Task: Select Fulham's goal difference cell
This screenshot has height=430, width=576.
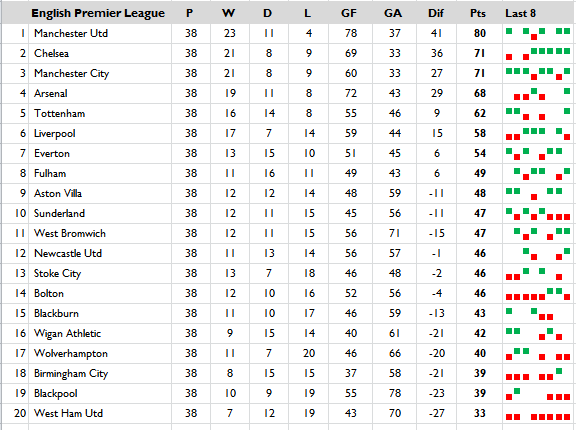Action: pos(436,174)
